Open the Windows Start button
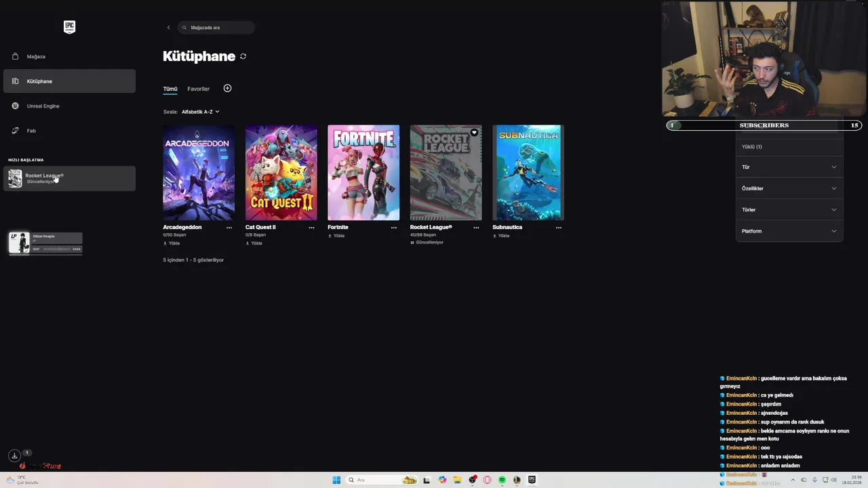868x488 pixels. [336, 480]
